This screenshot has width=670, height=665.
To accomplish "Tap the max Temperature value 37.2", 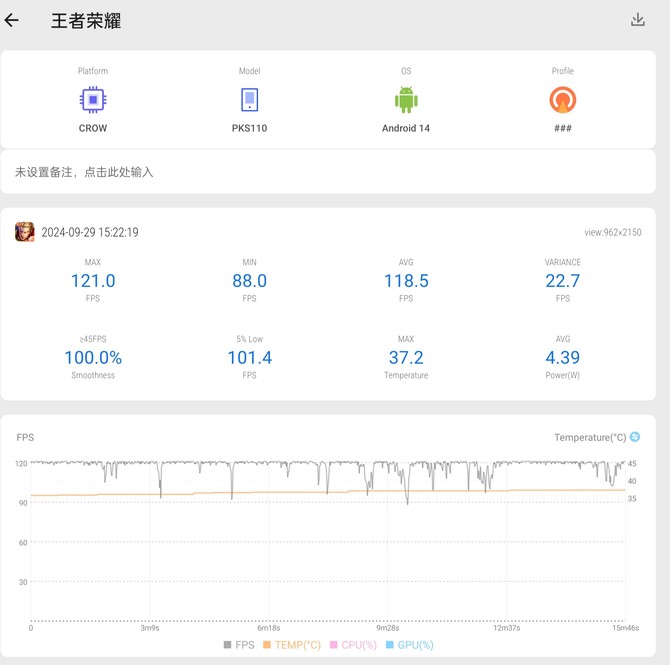I will (x=406, y=357).
